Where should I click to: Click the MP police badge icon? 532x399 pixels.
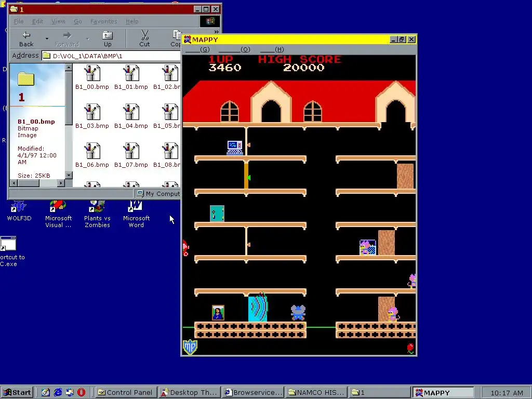[190, 347]
